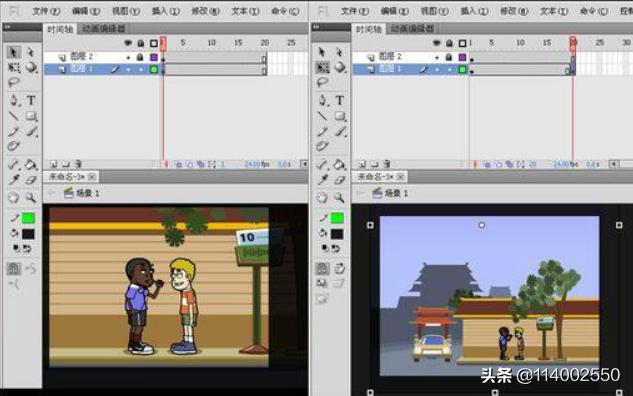
Task: Open green stroke color swatch in right toolbar
Action: [x=337, y=218]
